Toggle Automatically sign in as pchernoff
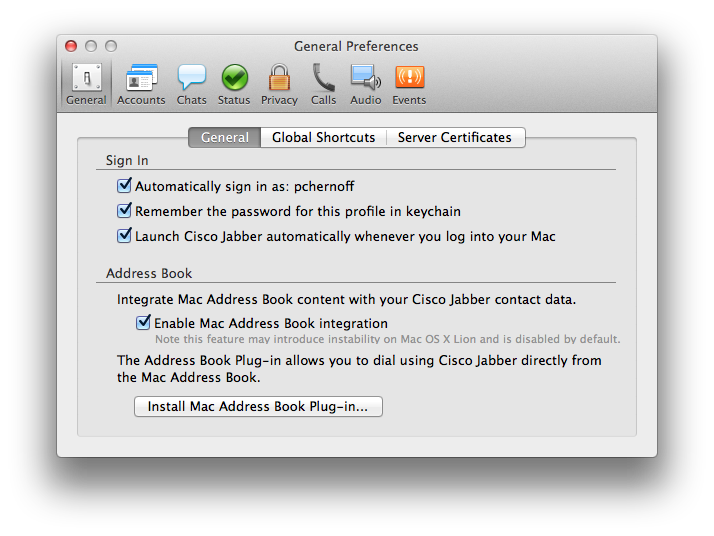 pos(124,185)
